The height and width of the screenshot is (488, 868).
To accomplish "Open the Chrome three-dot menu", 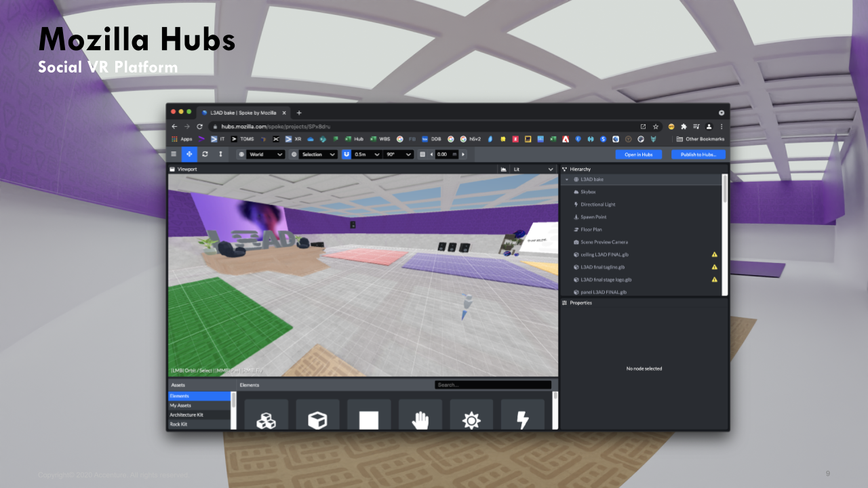I will coord(722,127).
